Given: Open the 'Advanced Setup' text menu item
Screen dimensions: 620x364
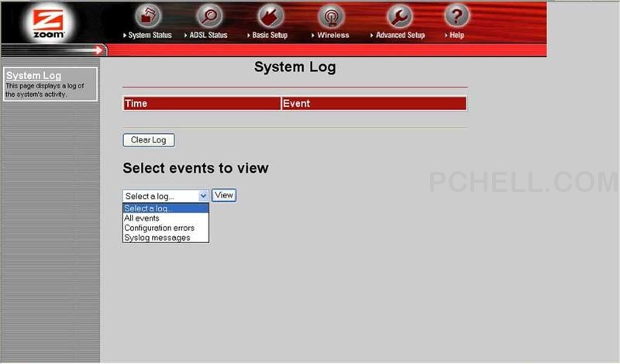Looking at the screenshot, I should [x=400, y=36].
